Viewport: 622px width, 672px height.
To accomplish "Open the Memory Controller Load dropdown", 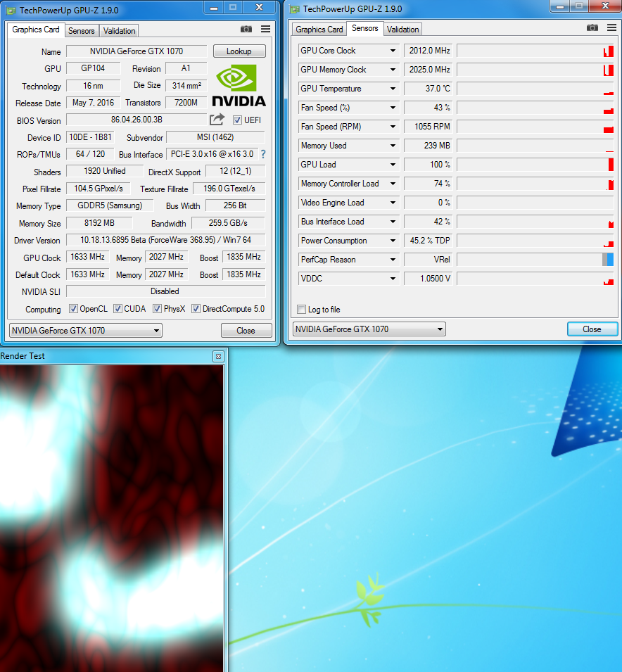I will click(393, 184).
